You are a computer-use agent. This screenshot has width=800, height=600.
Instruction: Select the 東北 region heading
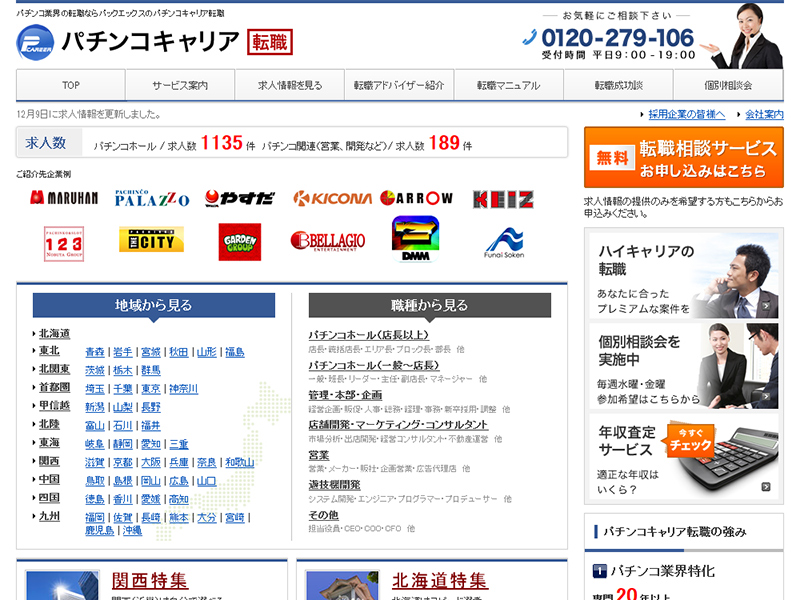[x=49, y=351]
